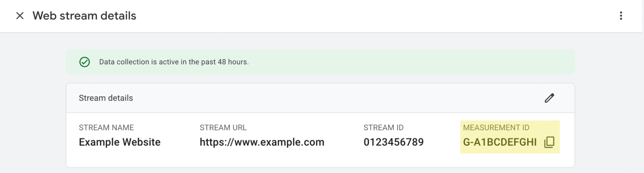The height and width of the screenshot is (173, 644).
Task: Click the gray background below the banner
Action: pos(320,79)
